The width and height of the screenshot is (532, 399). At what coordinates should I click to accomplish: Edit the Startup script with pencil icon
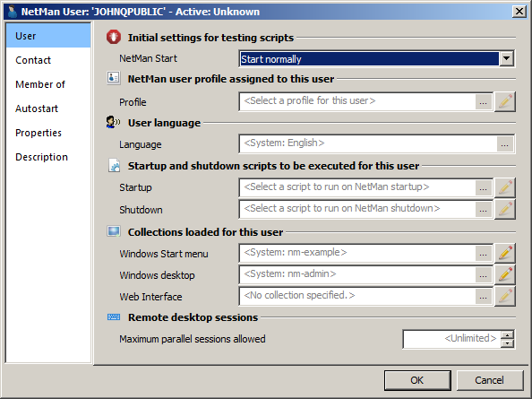click(505, 187)
